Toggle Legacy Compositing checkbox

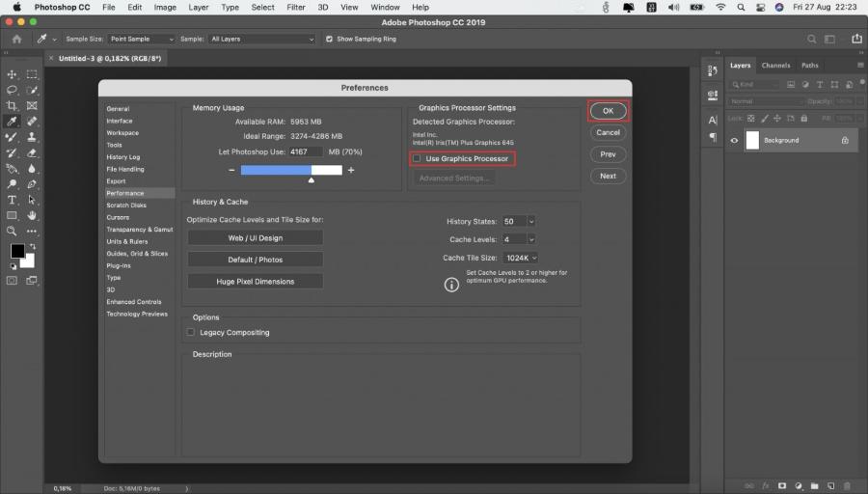[191, 332]
